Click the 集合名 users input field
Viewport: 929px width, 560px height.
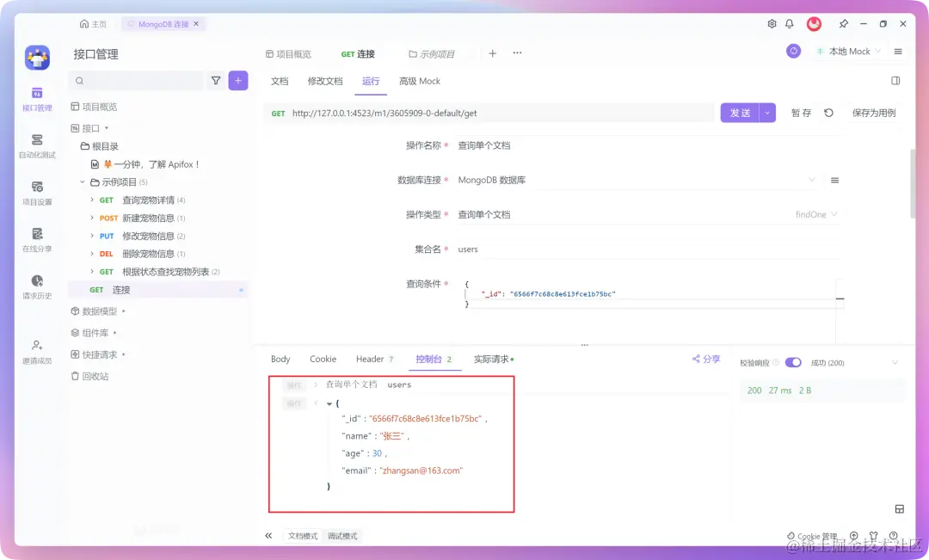(x=649, y=249)
